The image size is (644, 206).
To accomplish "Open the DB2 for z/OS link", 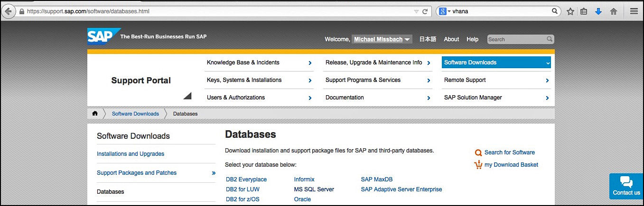I will [243, 199].
